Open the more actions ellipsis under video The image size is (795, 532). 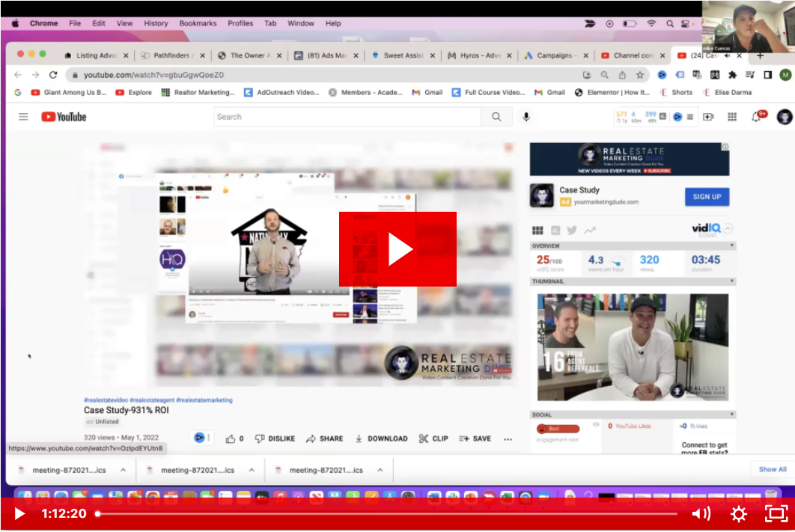[x=508, y=439]
